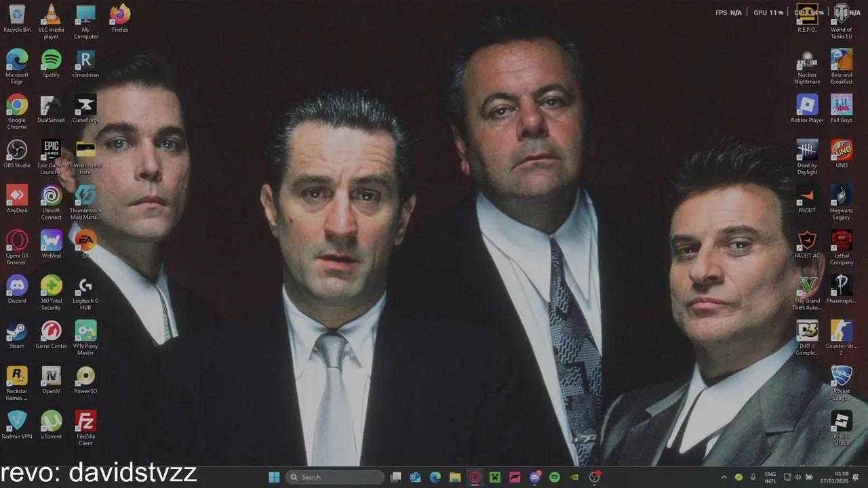
Task: Open the UNO game shortcut
Action: point(842,155)
